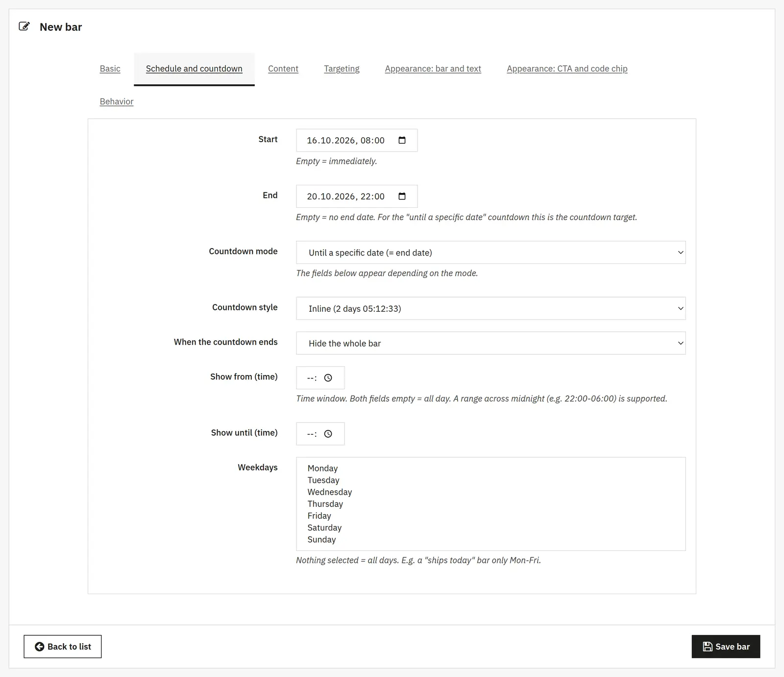Switch to the Basic tab
The height and width of the screenshot is (677, 784).
point(110,69)
